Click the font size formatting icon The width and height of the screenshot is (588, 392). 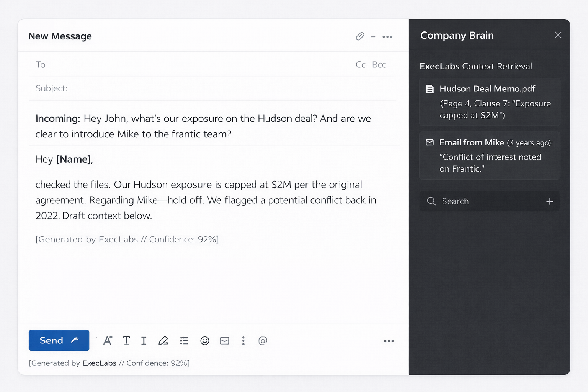[108, 341]
